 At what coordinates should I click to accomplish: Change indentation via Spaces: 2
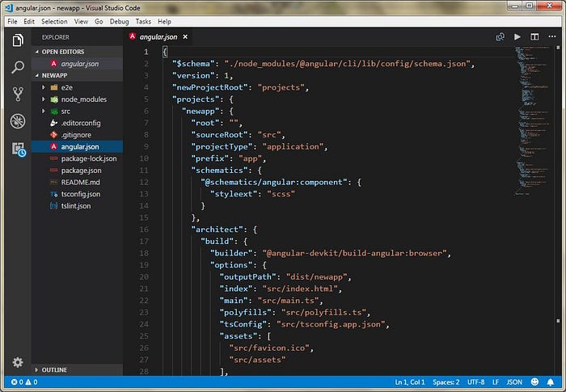(446, 381)
